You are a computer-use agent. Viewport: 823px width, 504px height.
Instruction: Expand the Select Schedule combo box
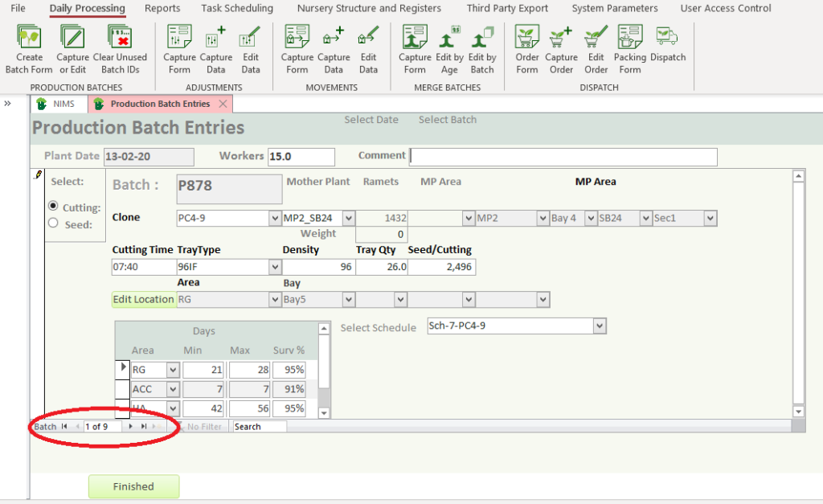pos(599,326)
